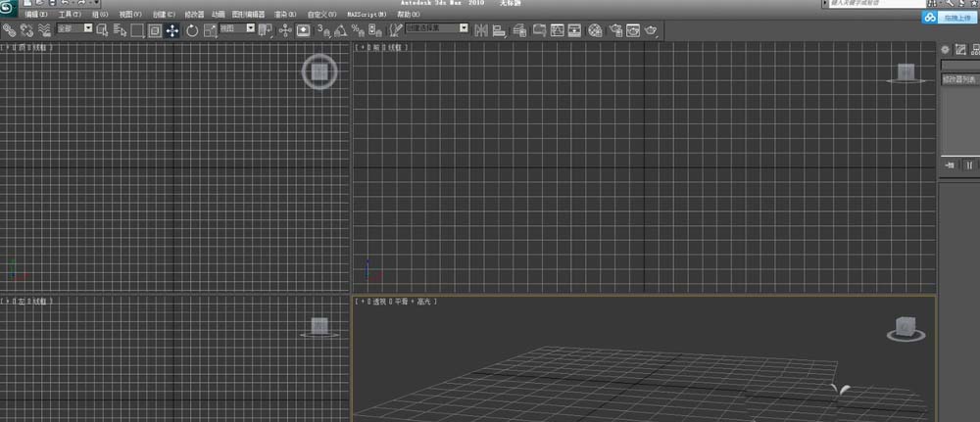Click the Pin Stack icon
980x422 pixels.
pyautogui.click(x=950, y=164)
